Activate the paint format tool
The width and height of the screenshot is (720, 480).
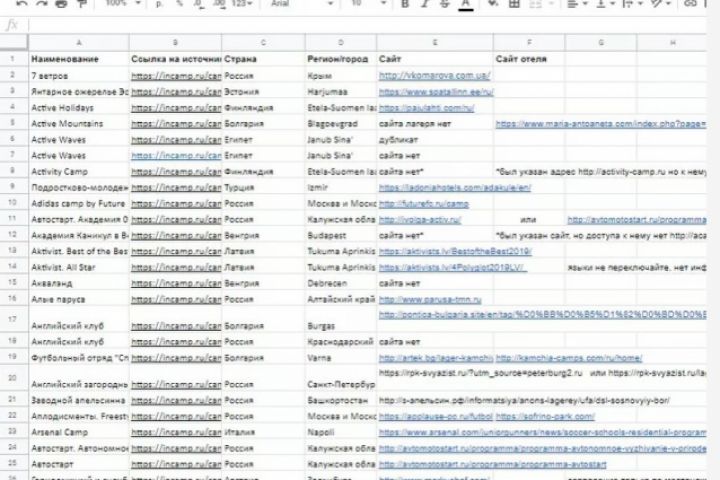click(x=81, y=4)
